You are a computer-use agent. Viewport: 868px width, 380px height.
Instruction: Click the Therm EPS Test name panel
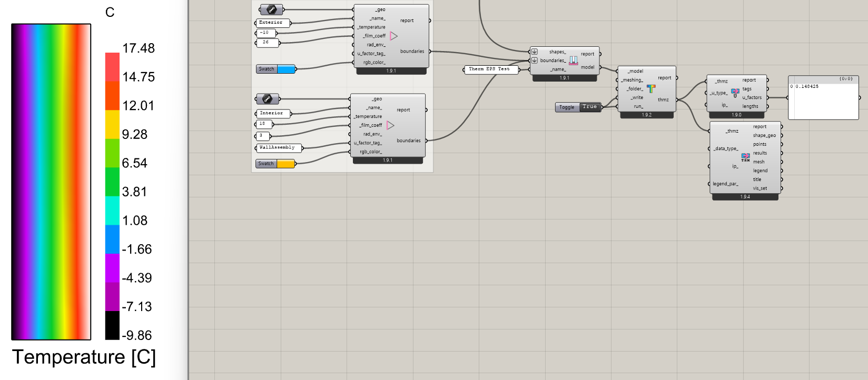pyautogui.click(x=489, y=69)
